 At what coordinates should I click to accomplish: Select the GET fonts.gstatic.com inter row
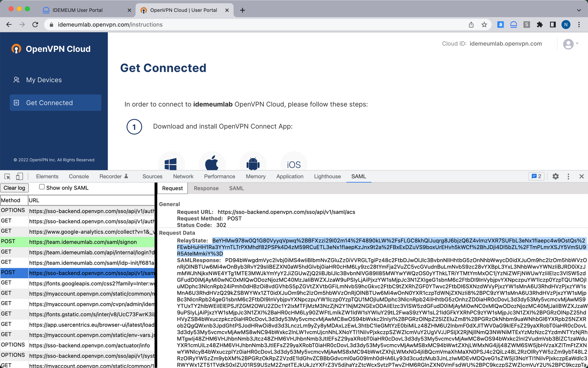pyautogui.click(x=77, y=314)
